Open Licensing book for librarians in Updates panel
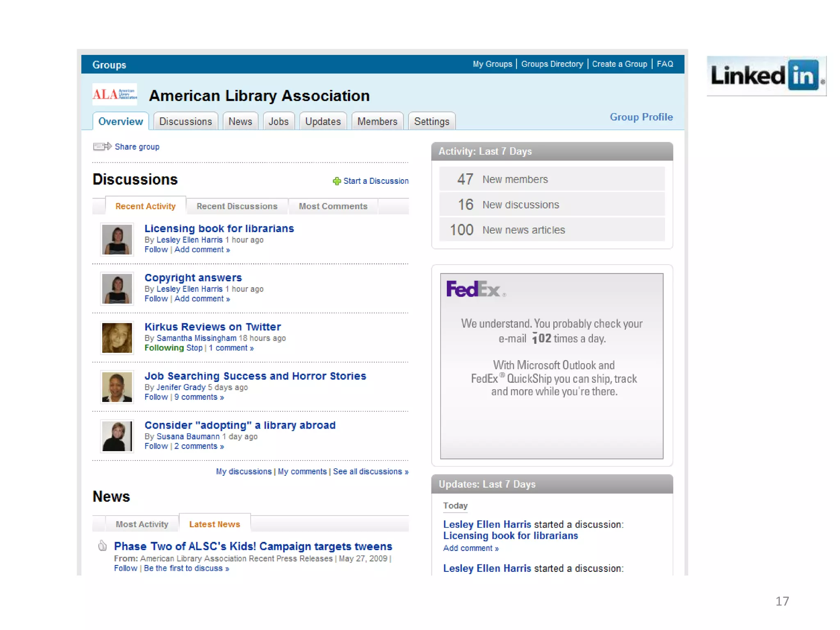Screen dimensions: 840x630 point(510,536)
